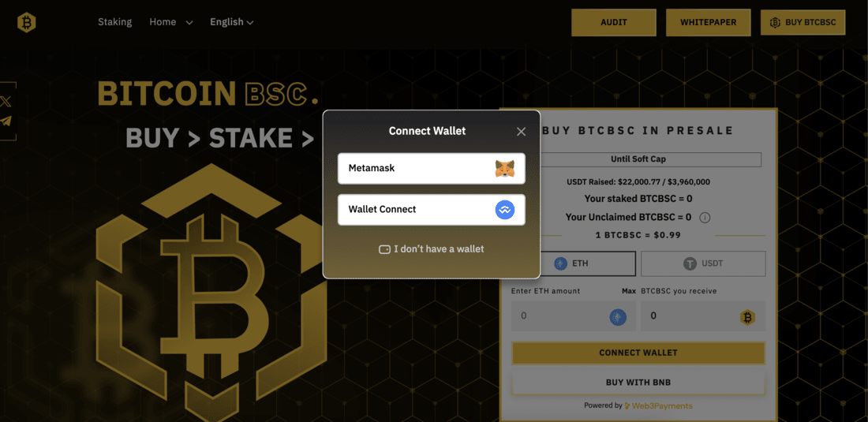Image resolution: width=868 pixels, height=422 pixels.
Task: Click "I don't have a wallet" link
Action: tap(431, 249)
